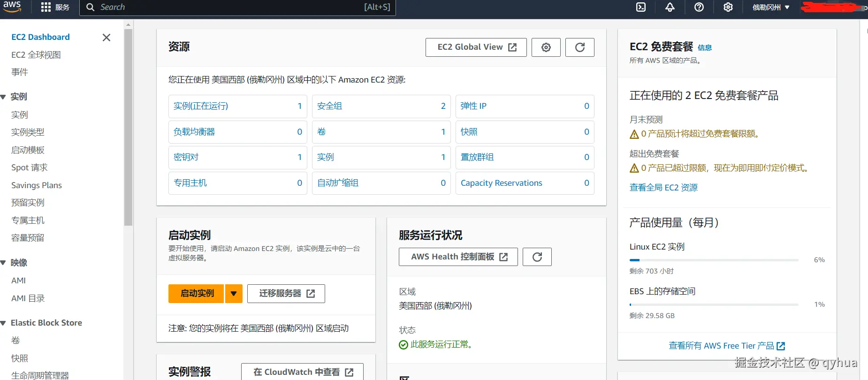Viewport: 868px width, 380px height.
Task: Refresh the 服务运行状况 panel
Action: [x=537, y=257]
